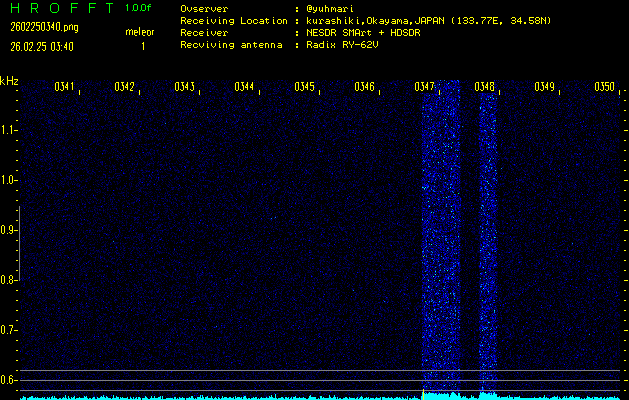The image size is (629, 400).
Task: Select the Radix RY-62V antenna value
Action: (x=342, y=45)
